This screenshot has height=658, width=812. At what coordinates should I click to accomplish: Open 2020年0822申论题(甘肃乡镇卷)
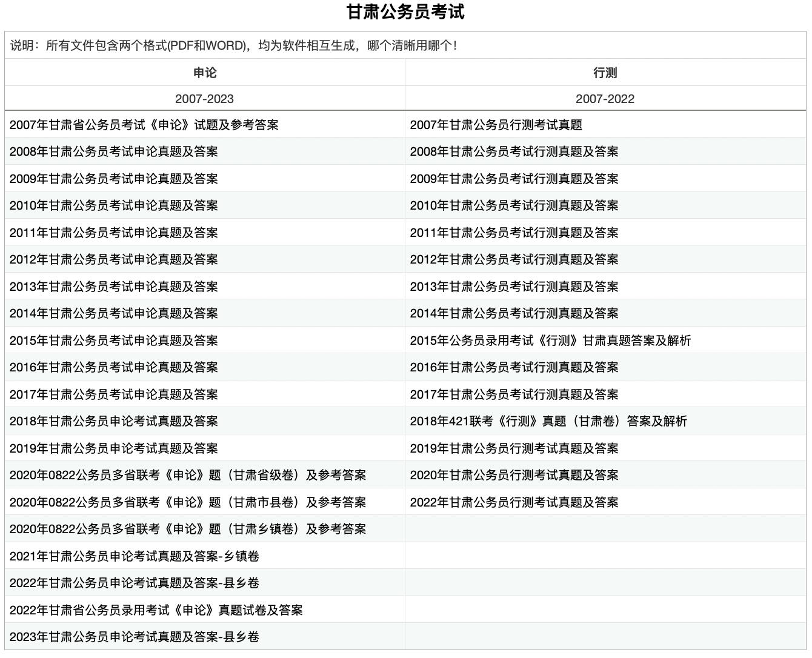pyautogui.click(x=188, y=529)
